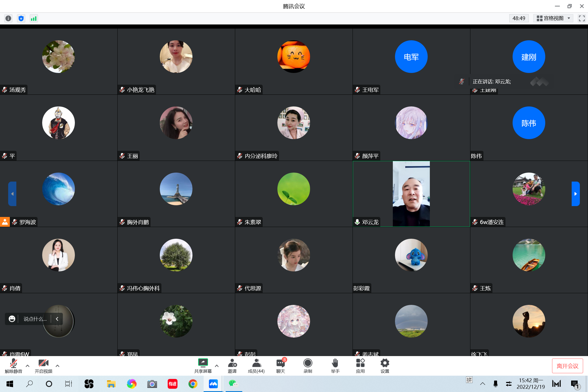Click the red leave meeting button
Viewport: 588px width, 392px height.
[x=567, y=366]
